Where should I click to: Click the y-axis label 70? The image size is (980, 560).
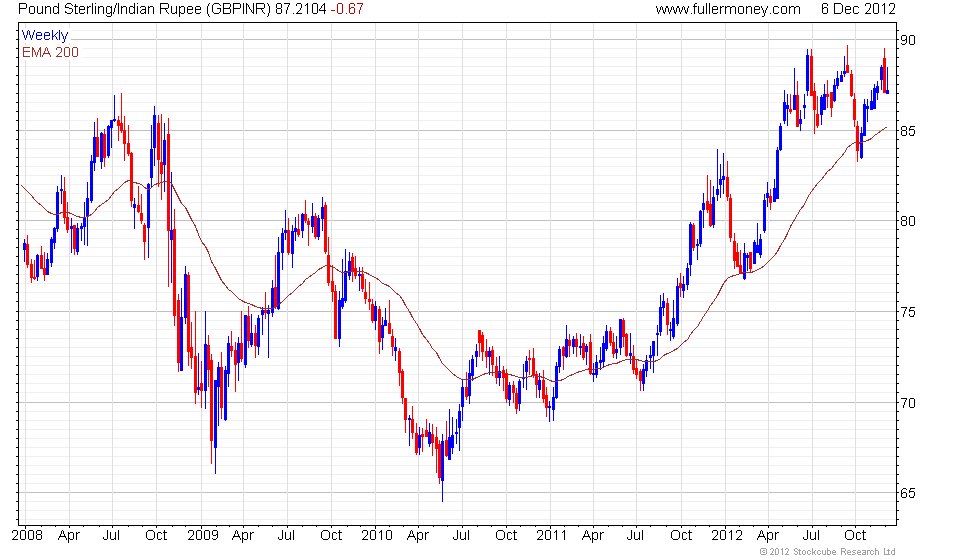click(x=908, y=403)
